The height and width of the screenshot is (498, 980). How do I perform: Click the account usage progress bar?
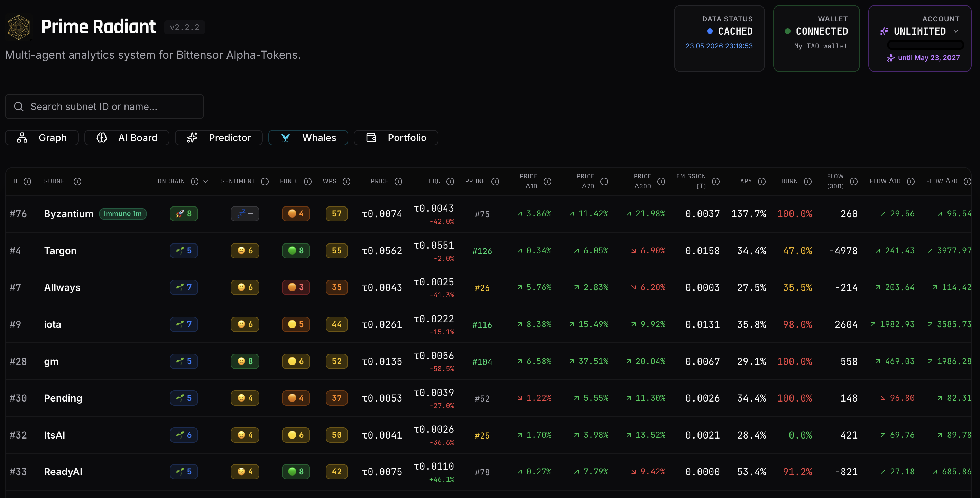point(925,45)
